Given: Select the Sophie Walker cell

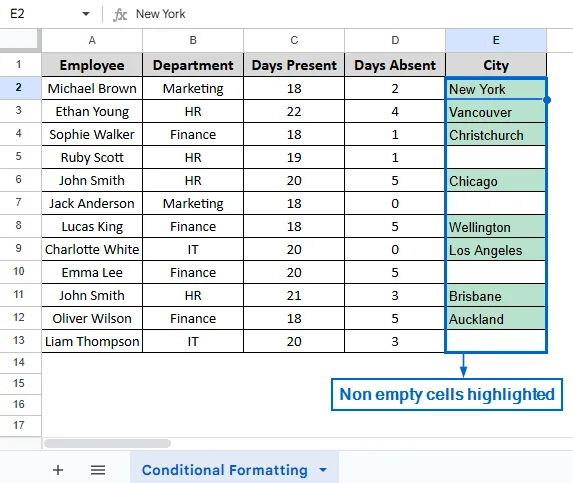Looking at the screenshot, I should tap(92, 134).
